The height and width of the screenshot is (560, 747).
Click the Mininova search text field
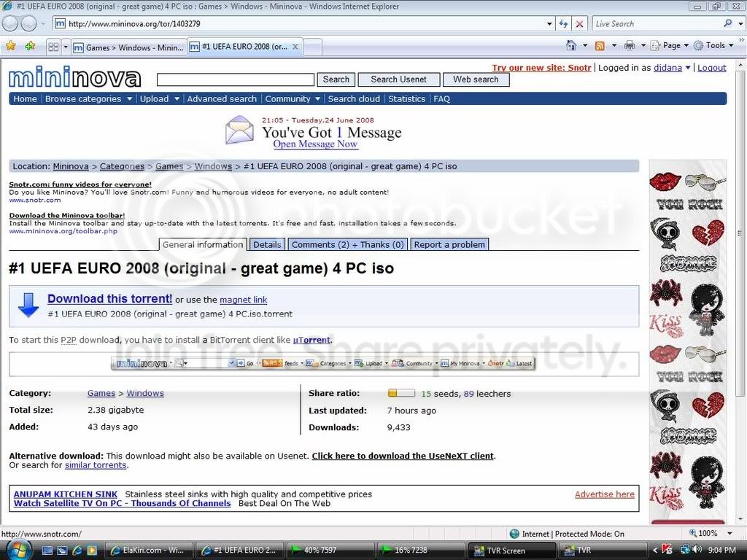pos(236,79)
